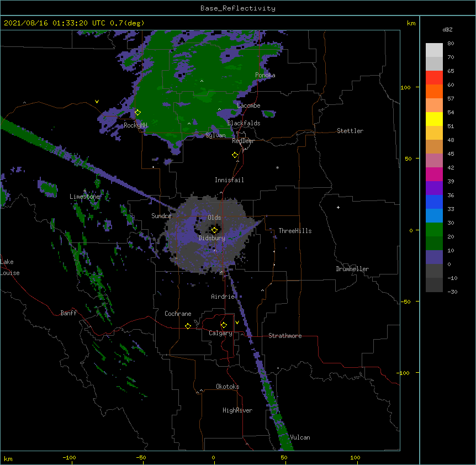Image resolution: width=476 pixels, height=465 pixels.
Task: Click the Lake Louise label
Action: [10, 267]
